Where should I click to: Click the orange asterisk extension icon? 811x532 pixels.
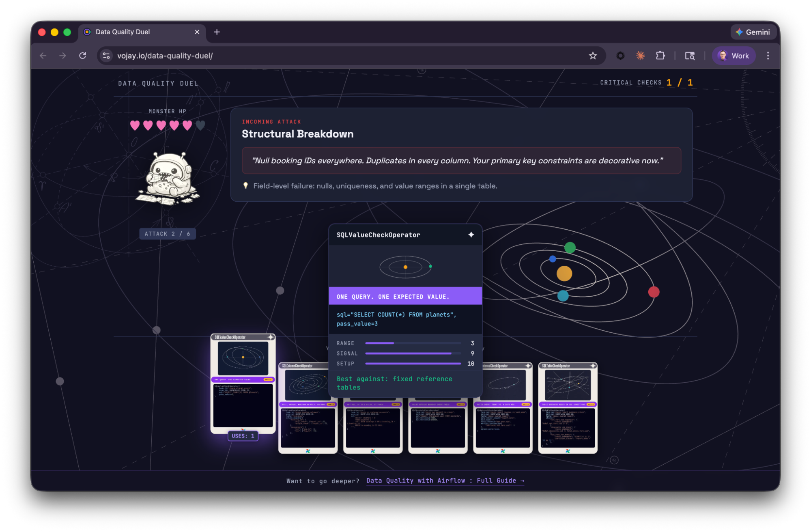pos(640,56)
